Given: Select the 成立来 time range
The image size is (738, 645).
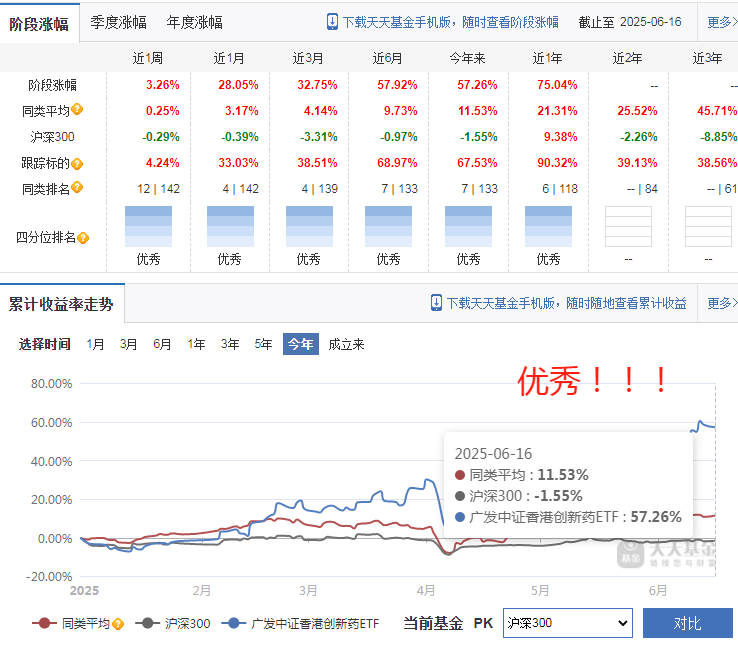Looking at the screenshot, I should pos(346,344).
